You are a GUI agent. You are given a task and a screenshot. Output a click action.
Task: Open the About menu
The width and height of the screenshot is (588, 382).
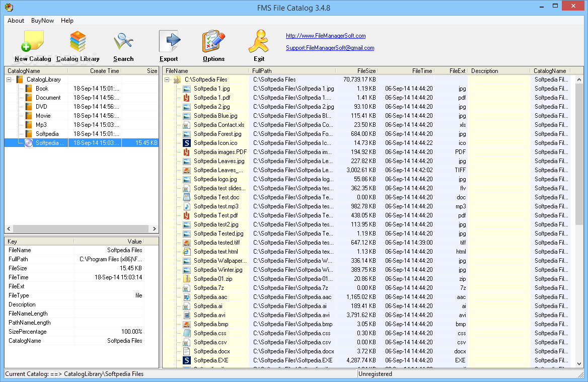click(15, 21)
